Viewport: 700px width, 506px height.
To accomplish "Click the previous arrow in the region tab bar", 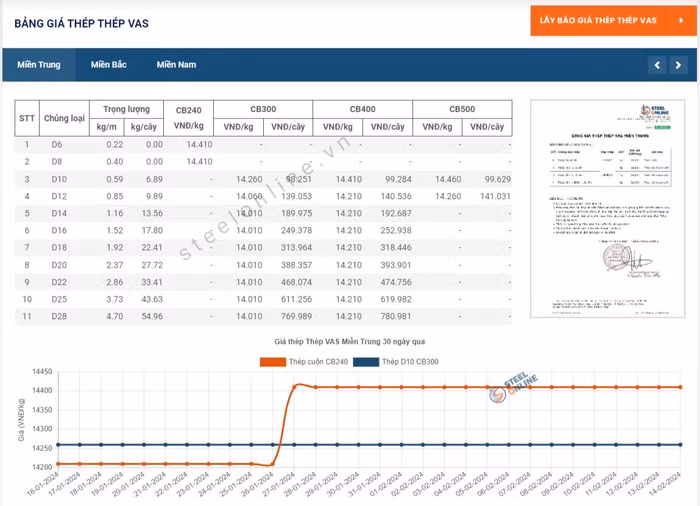I will [x=656, y=65].
